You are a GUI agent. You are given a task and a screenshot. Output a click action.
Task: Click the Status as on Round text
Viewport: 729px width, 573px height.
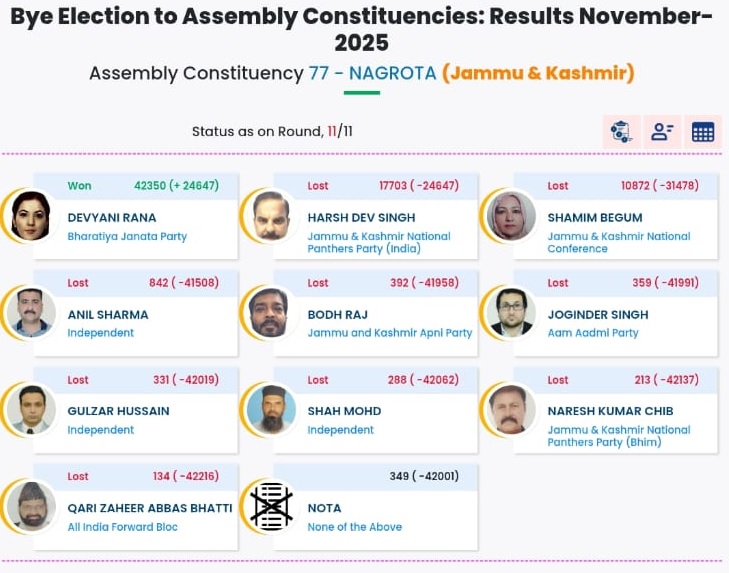[257, 131]
